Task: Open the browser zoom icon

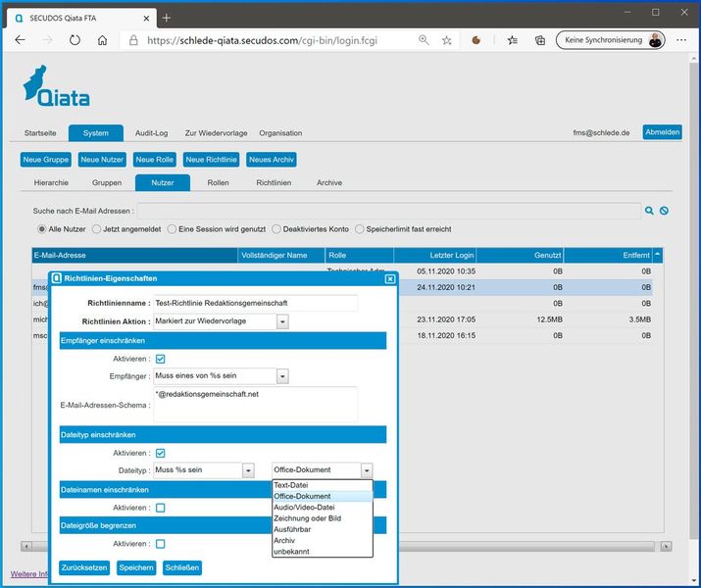Action: [424, 40]
